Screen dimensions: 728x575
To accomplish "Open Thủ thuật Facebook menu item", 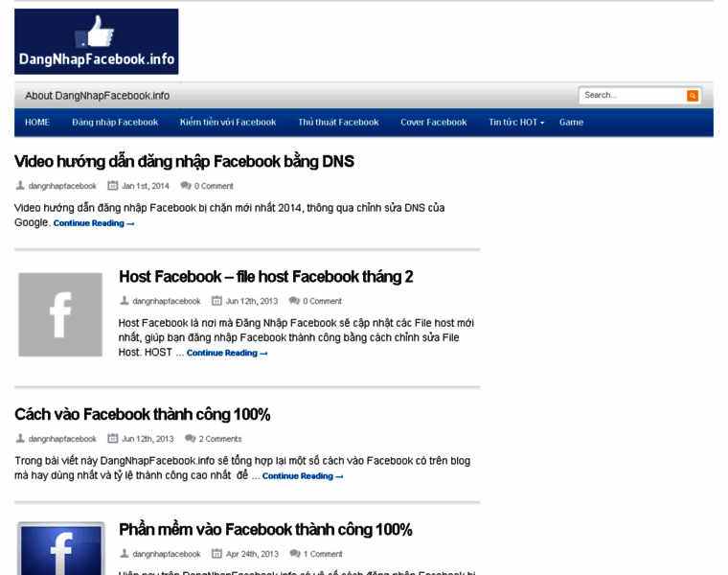I will 338,122.
